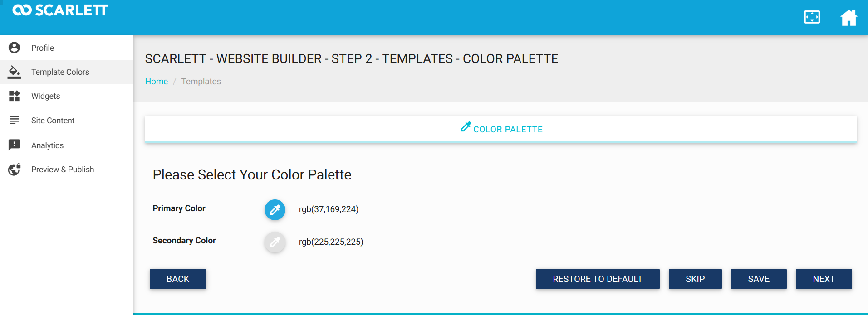Viewport: 868px width, 315px height.
Task: Click the Preview & Publish globe icon
Action: pos(15,170)
